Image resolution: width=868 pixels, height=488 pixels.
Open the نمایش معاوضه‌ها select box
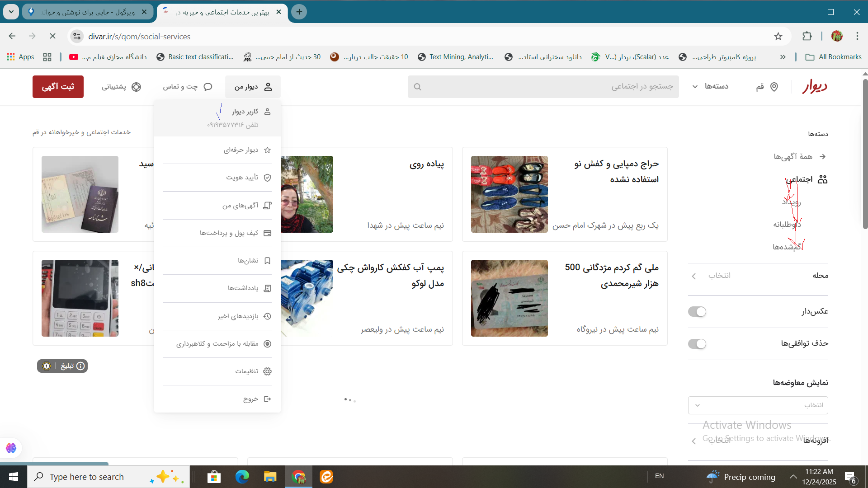tap(758, 405)
